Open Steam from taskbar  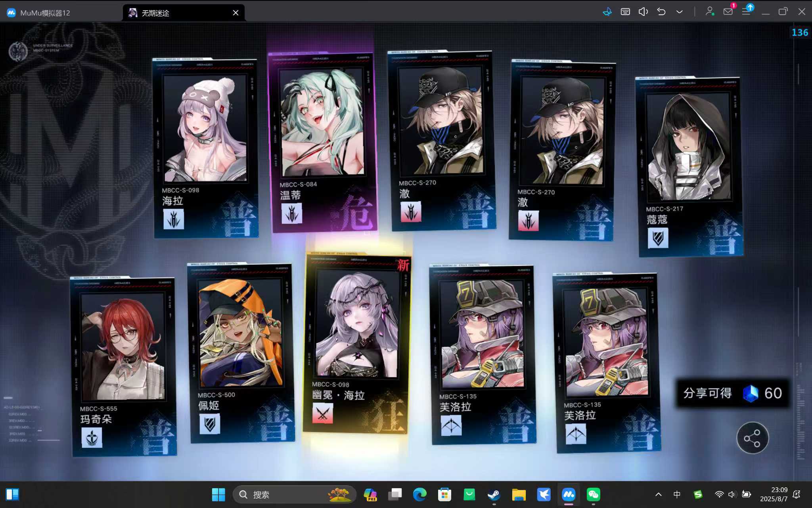(494, 495)
